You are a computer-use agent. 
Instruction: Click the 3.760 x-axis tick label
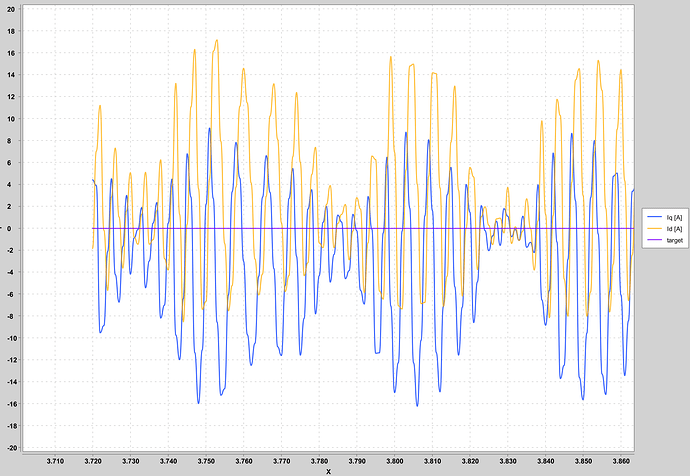click(x=244, y=461)
